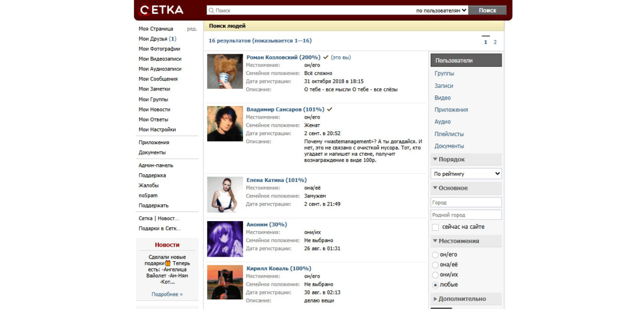Open 'Мои Заметки' in sidebar
Screen dimensions: 644x309
(154, 89)
